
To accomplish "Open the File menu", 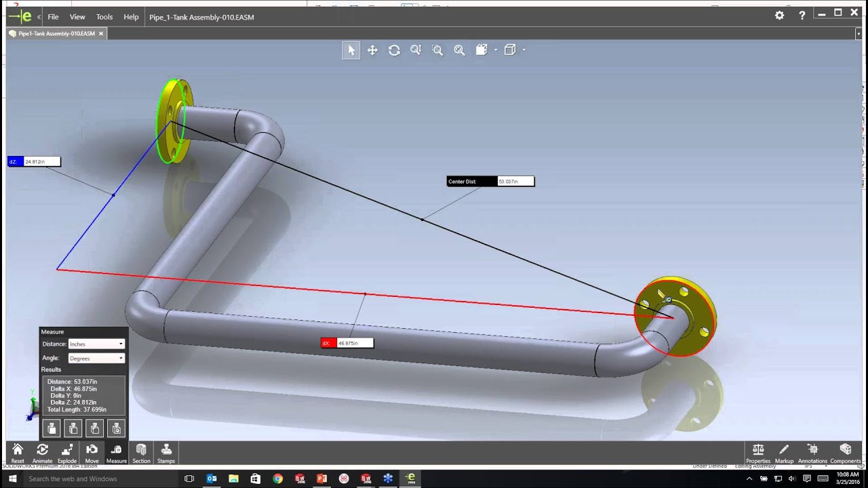I will 53,17.
